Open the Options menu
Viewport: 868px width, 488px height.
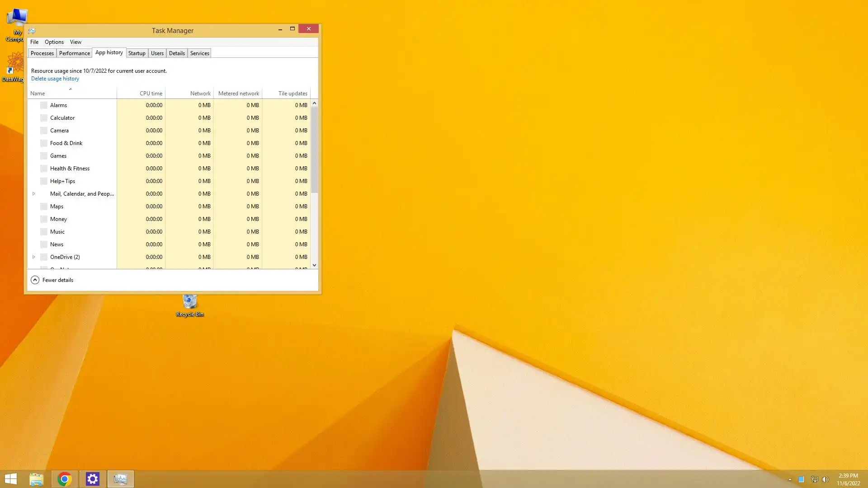54,42
